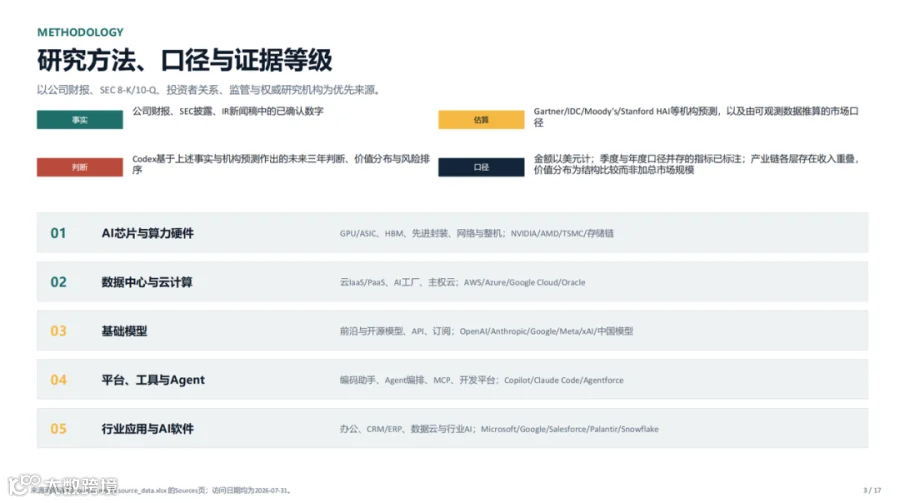The height and width of the screenshot is (503, 900).
Task: Click the dark navy 口径 label box
Action: coord(481,167)
